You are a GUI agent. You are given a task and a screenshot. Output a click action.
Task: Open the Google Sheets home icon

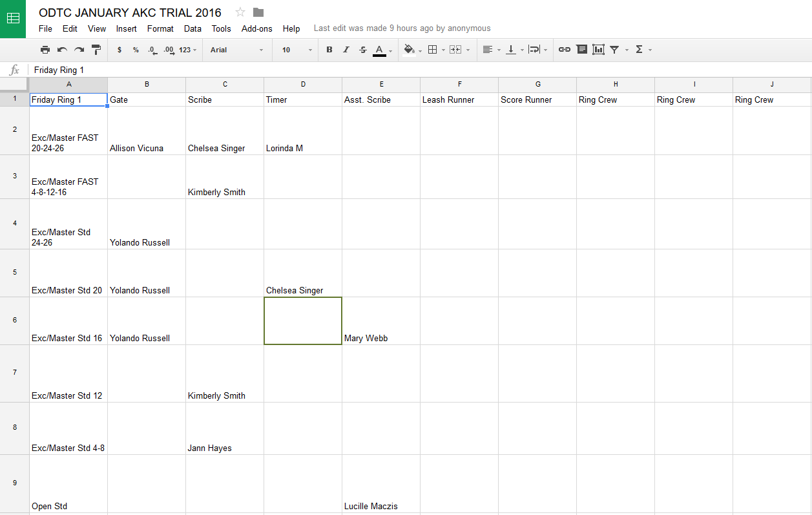(x=13, y=19)
